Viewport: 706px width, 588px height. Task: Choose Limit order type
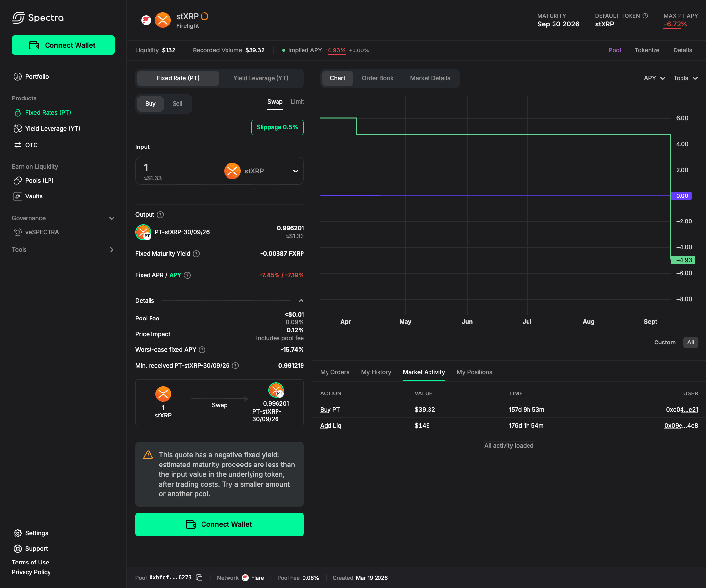point(297,102)
